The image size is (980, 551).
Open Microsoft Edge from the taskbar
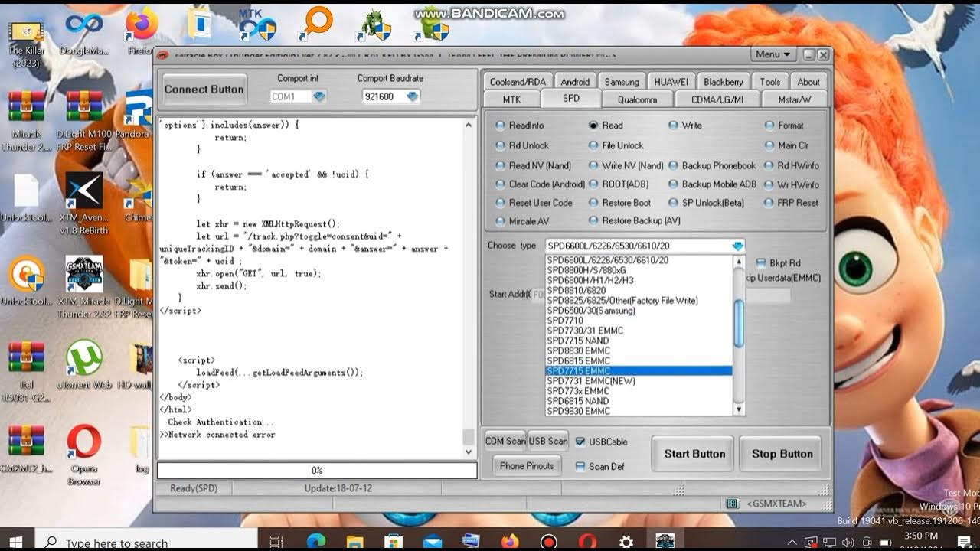coord(316,541)
